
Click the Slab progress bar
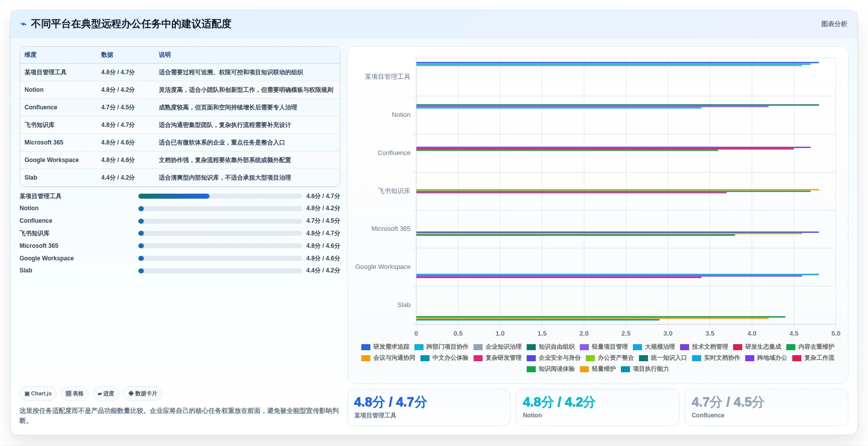(x=220, y=271)
